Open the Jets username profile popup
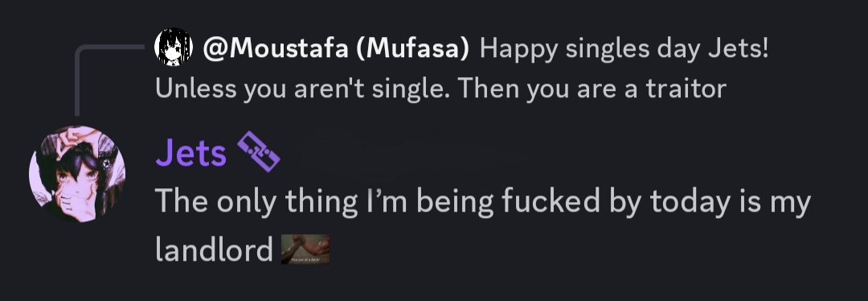Screen dimensions: 868x301 pos(191,152)
